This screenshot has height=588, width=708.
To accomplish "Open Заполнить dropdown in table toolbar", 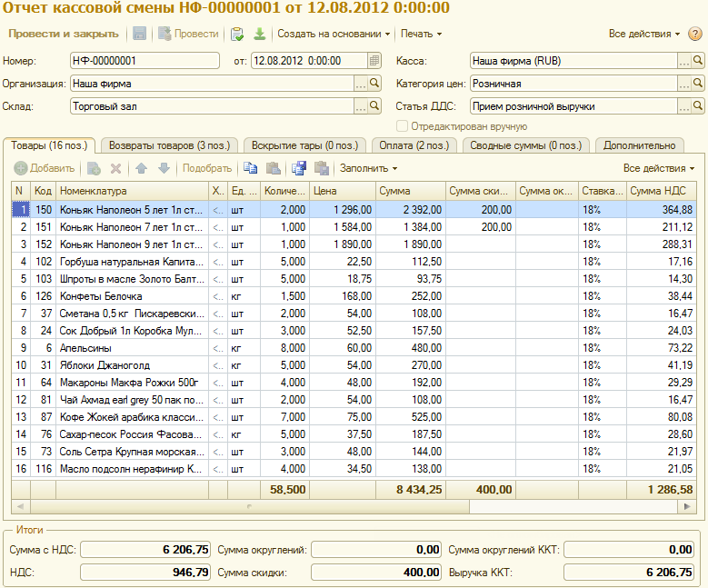I will tap(368, 168).
